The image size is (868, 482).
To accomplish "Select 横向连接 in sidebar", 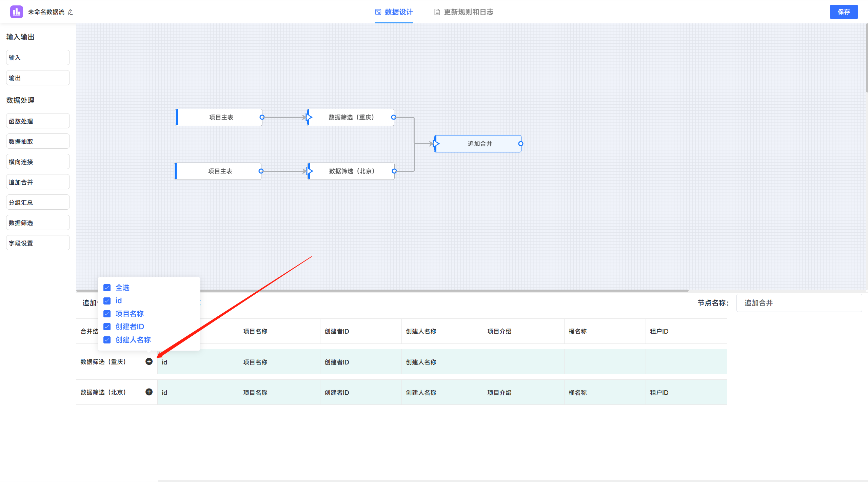I will coord(38,162).
